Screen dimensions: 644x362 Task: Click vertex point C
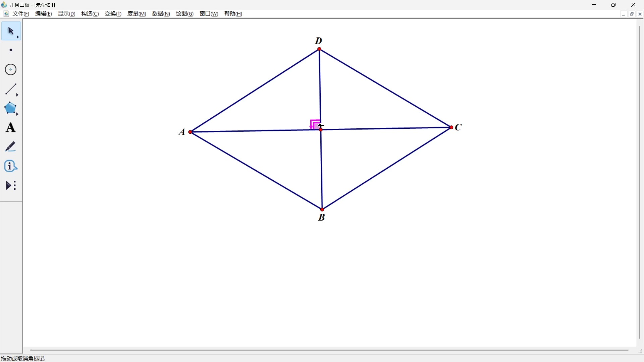pos(451,127)
